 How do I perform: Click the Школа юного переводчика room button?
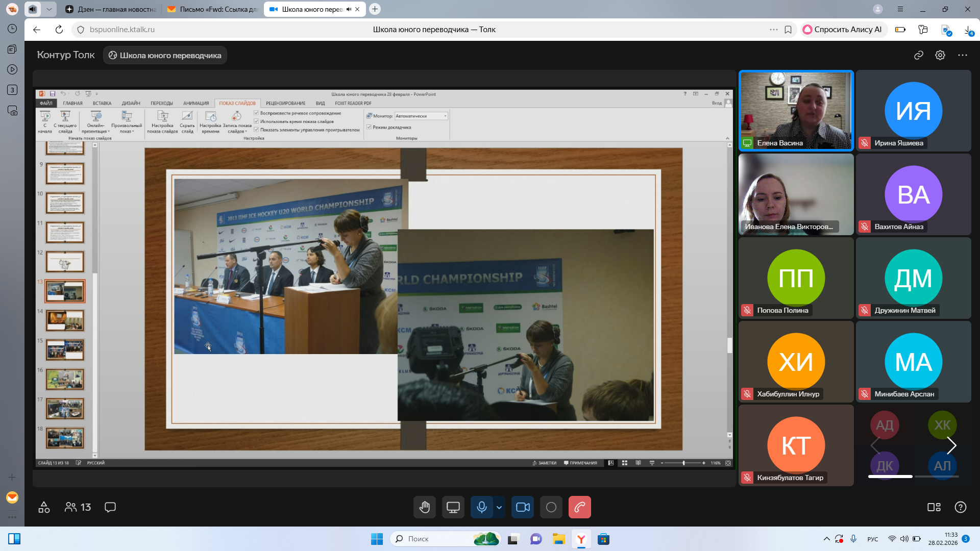coord(165,55)
